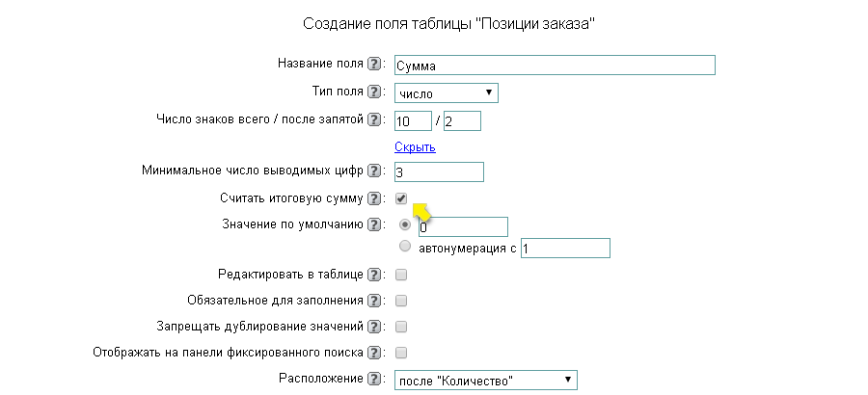Select the "автонумерация с" radio button
This screenshot has height=395, width=868.
(405, 247)
